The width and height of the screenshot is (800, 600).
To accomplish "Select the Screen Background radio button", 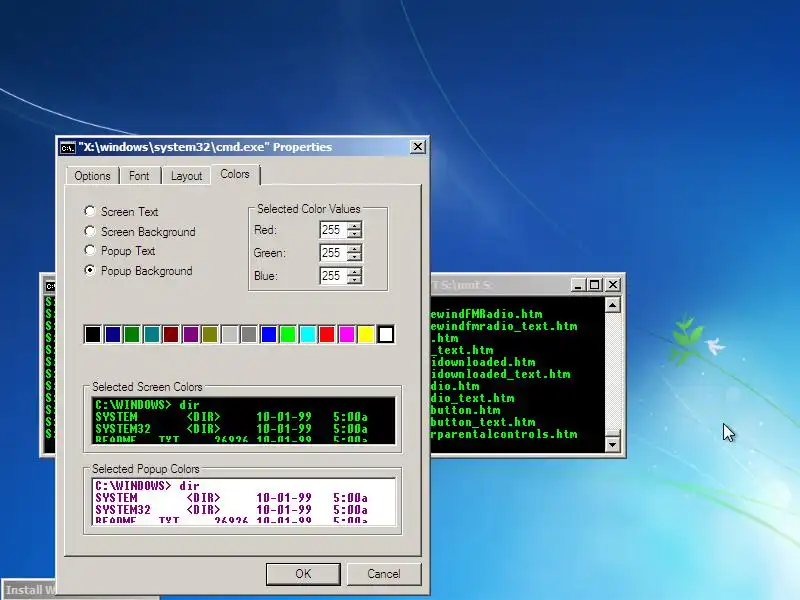I will point(90,231).
